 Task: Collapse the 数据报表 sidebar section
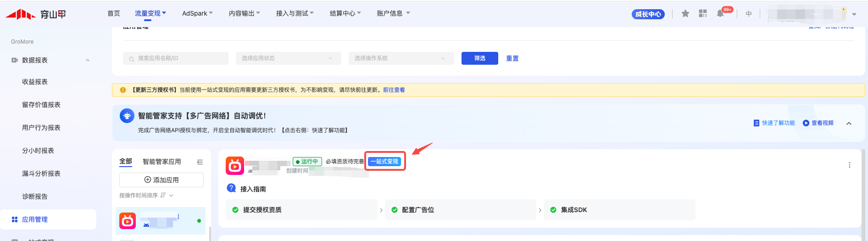[x=88, y=60]
